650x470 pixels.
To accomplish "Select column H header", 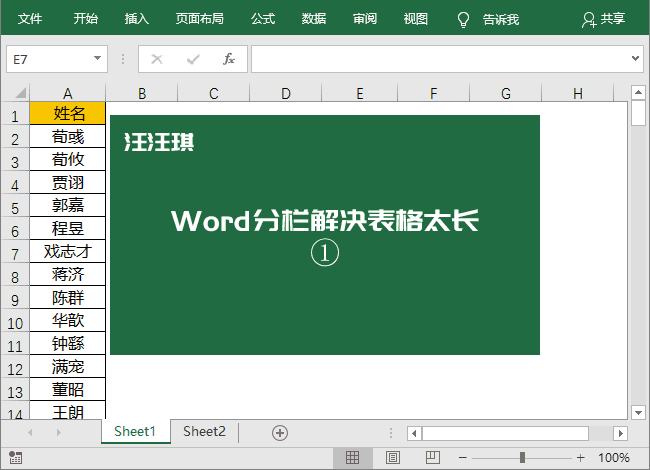I will click(x=578, y=93).
